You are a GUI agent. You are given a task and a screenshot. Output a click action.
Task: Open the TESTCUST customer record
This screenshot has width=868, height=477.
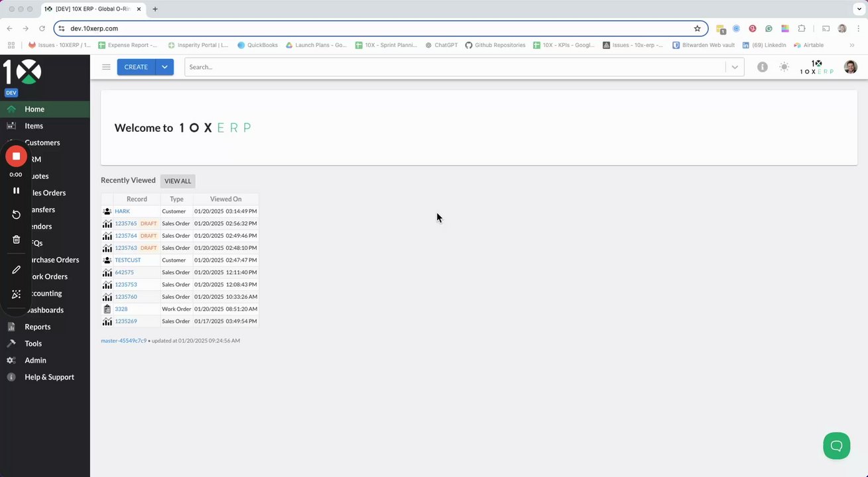(x=128, y=260)
